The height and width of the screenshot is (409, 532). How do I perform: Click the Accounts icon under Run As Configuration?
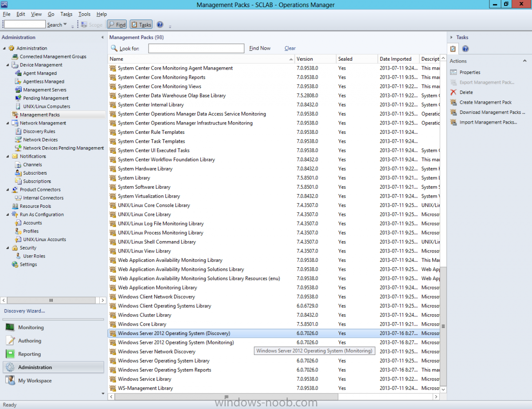pyautogui.click(x=19, y=223)
